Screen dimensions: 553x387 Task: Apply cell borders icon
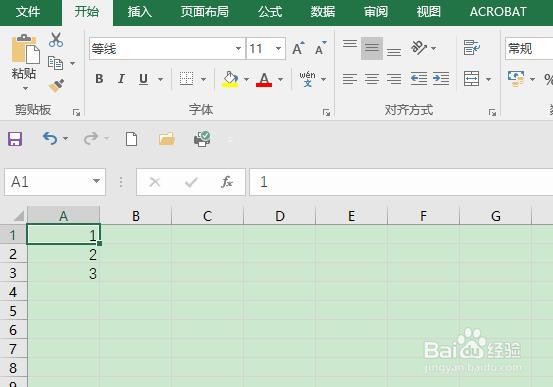pyautogui.click(x=186, y=79)
